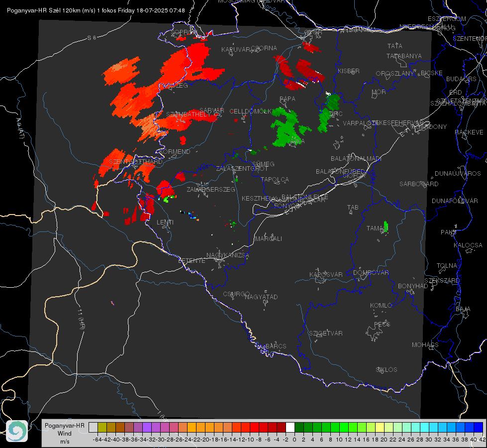Click the green radar echo near TAMASI

(x=386, y=226)
